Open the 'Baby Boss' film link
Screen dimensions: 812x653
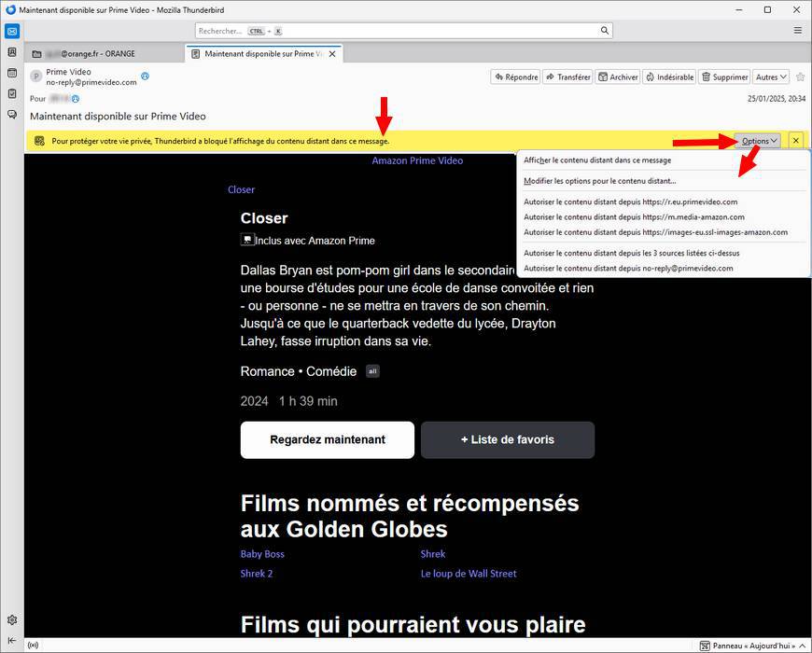point(262,554)
